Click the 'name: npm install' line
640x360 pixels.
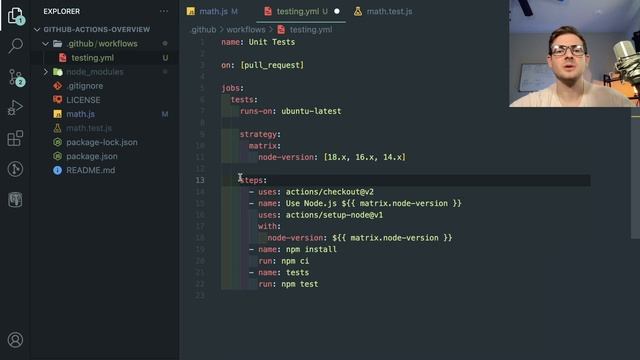pyautogui.click(x=297, y=249)
